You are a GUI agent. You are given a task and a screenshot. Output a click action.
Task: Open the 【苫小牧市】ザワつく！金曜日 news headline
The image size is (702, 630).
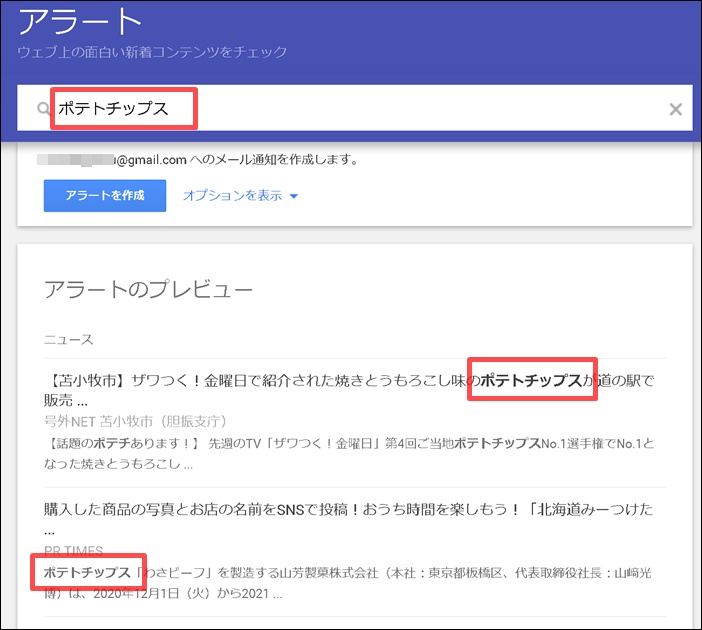[x=250, y=381]
